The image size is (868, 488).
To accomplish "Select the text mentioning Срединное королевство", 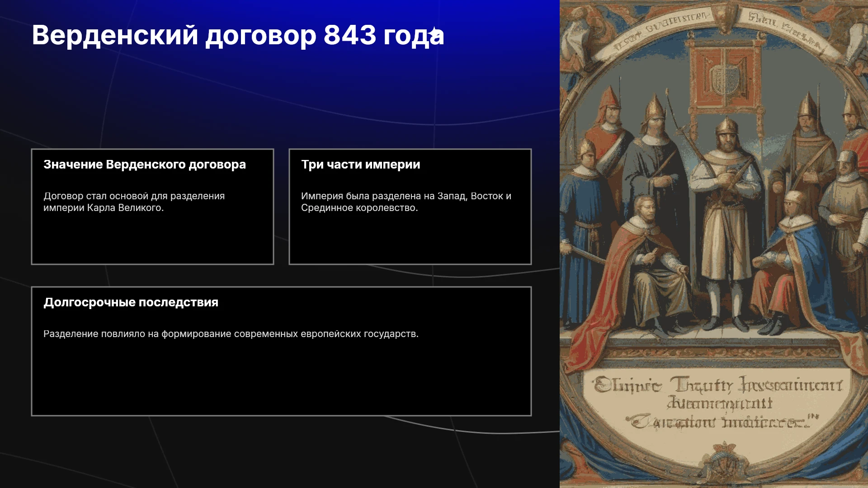I will point(406,202).
